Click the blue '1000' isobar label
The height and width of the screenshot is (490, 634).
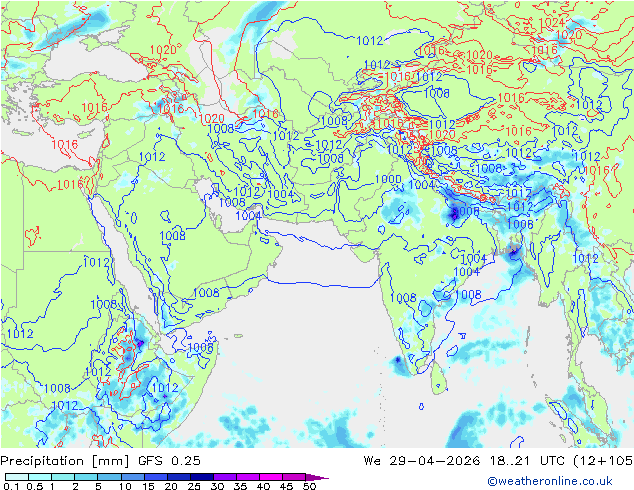coord(388,180)
